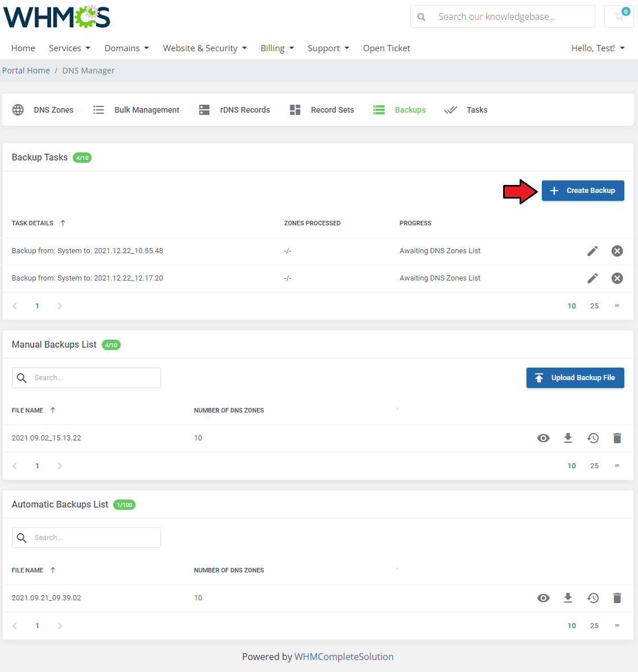Focus the Automatic Backups List search box

[x=86, y=537]
